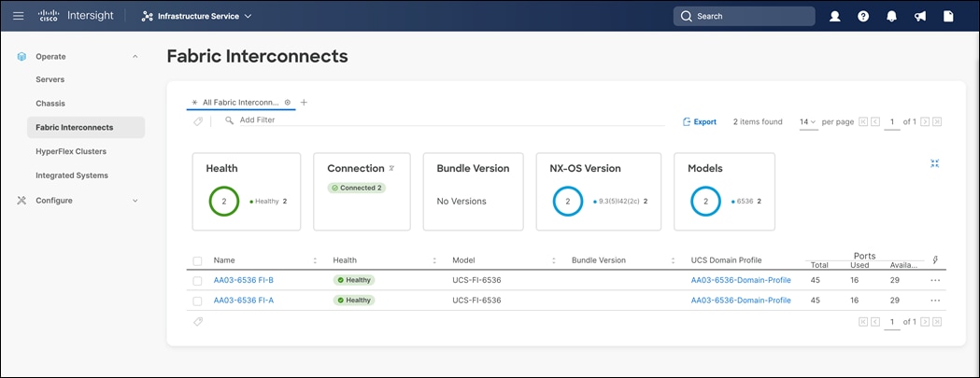The height and width of the screenshot is (378, 980).
Task: Click the Operate cube icon
Action: [x=21, y=56]
